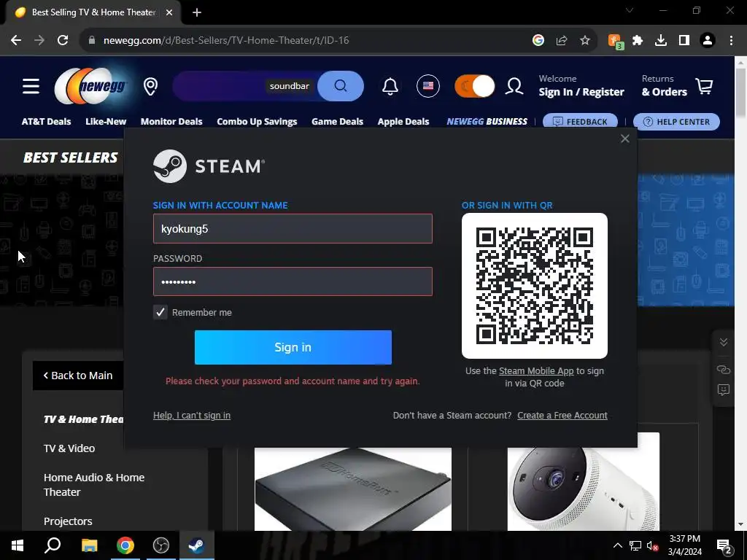Open the Steam Mobile App link

click(536, 371)
